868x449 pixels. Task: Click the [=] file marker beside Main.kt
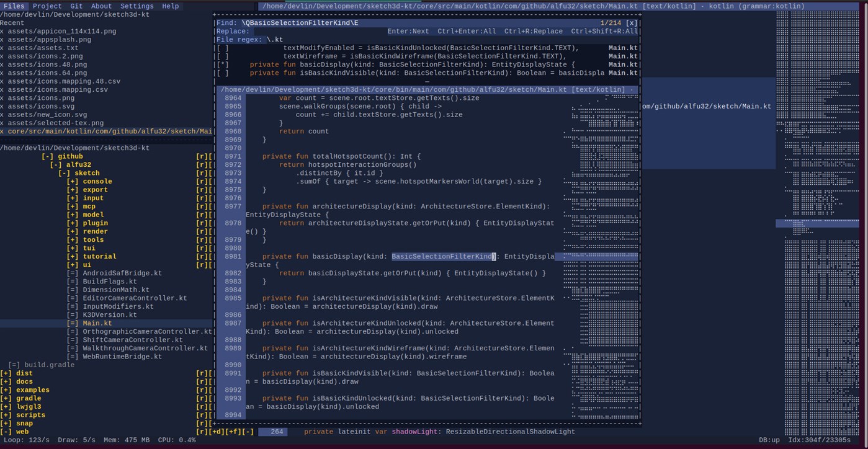(72, 323)
